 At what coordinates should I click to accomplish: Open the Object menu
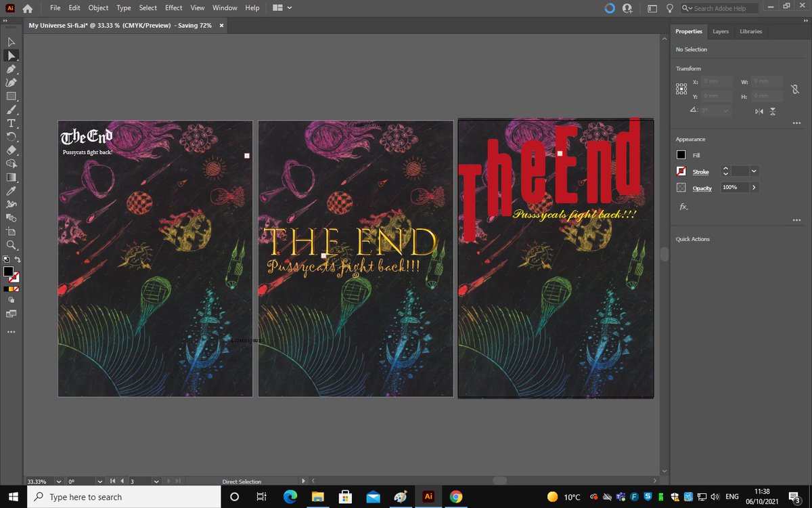click(98, 8)
